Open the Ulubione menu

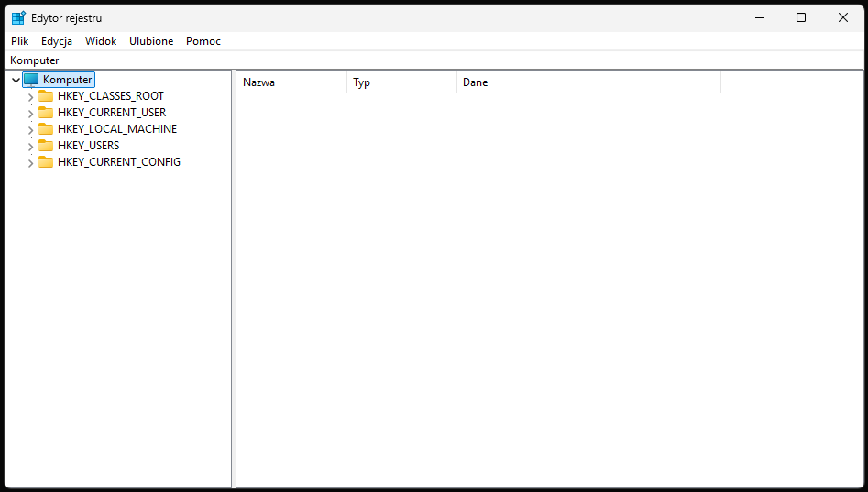click(x=151, y=41)
